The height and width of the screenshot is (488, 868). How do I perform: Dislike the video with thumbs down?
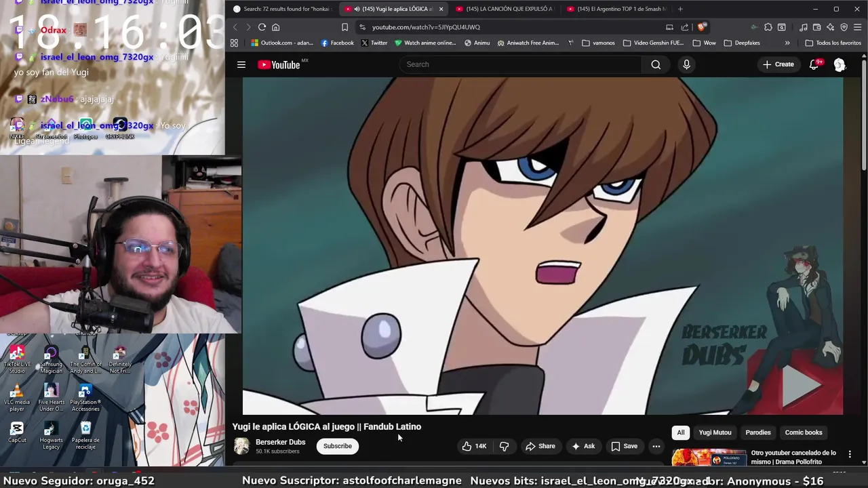pos(504,446)
